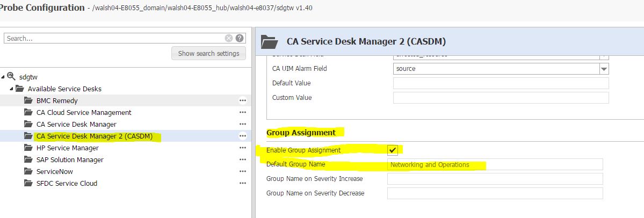This screenshot has width=644, height=218.
Task: Click the CA UIM Alarm Field label
Action: coord(299,69)
